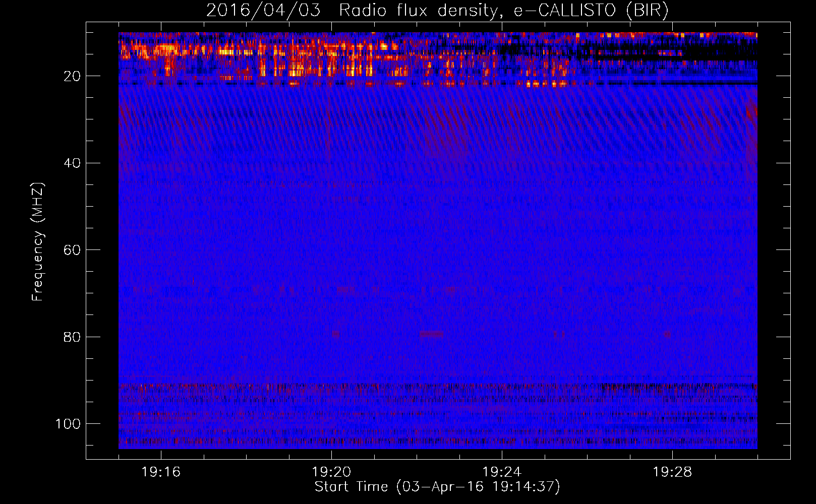This screenshot has width=816, height=504.
Task: Click the 'Frequency (MHZ)' axis label
Action: [38, 242]
